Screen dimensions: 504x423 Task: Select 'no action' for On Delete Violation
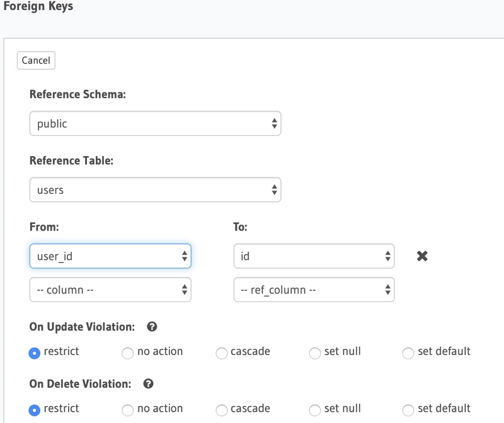pyautogui.click(x=128, y=410)
